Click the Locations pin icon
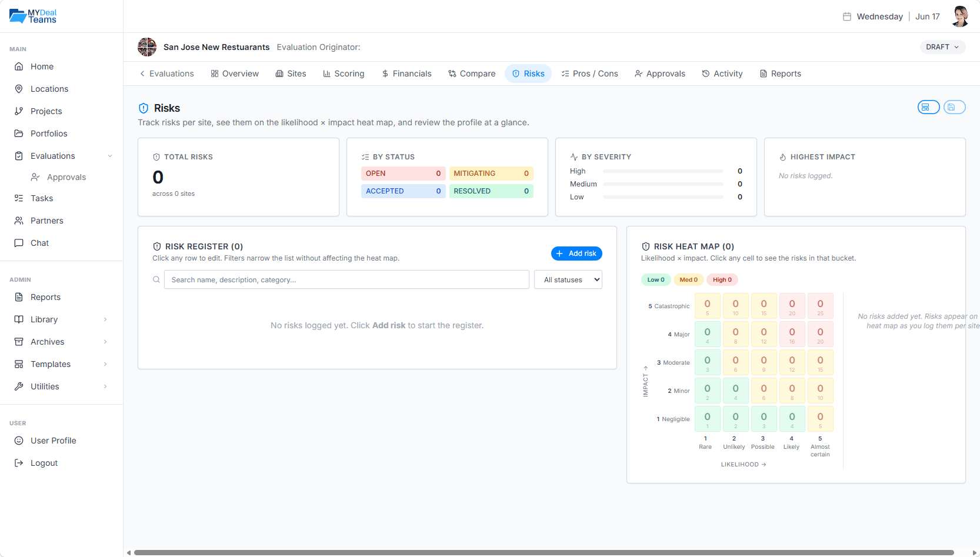The image size is (980, 557). tap(19, 89)
